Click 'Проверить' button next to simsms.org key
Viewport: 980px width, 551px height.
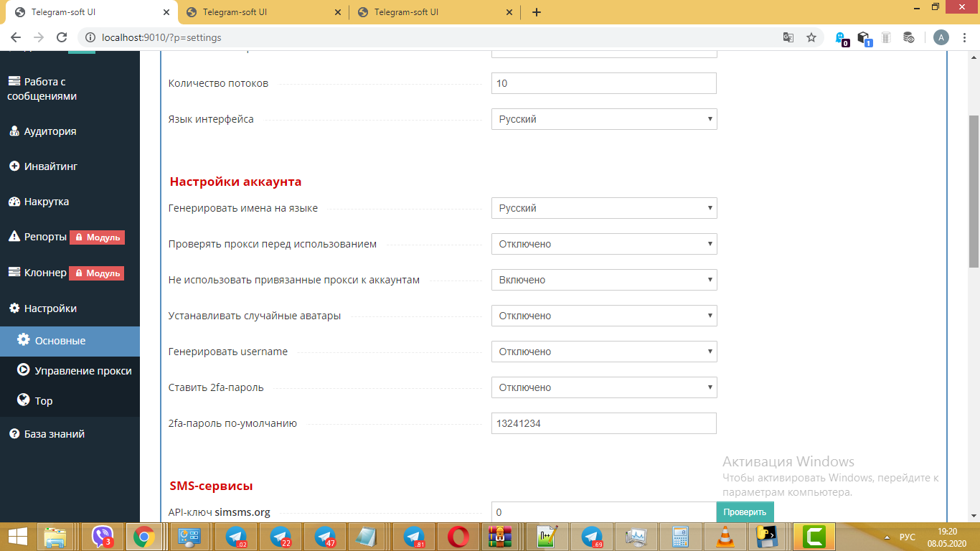point(745,512)
